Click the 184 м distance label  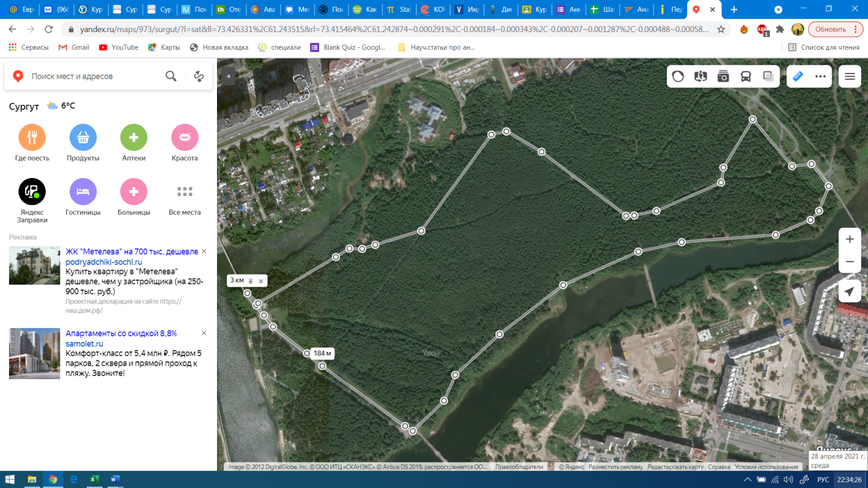pyautogui.click(x=322, y=353)
